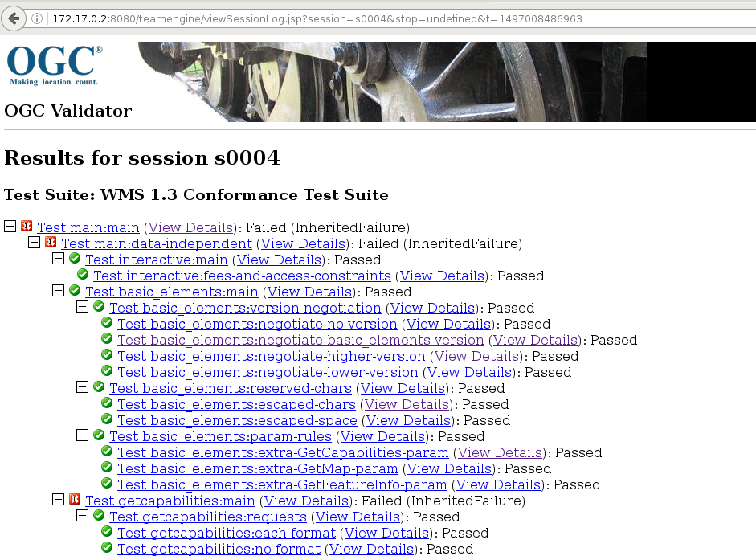Image resolution: width=756 pixels, height=556 pixels.
Task: Click the passed icon for negotiate-lower-version
Action: (107, 371)
